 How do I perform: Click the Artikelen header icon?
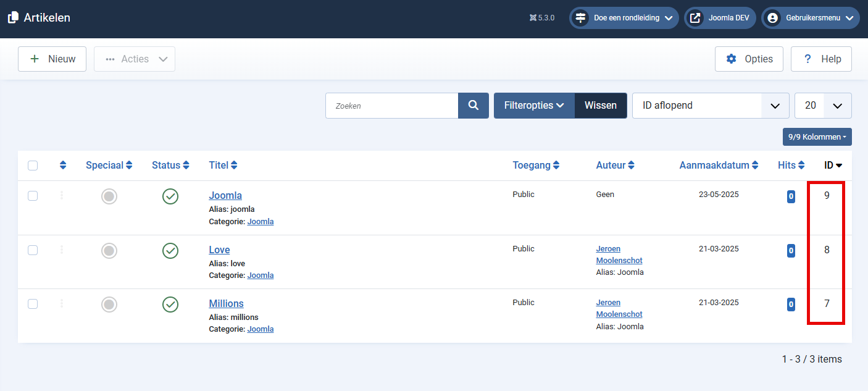tap(13, 18)
